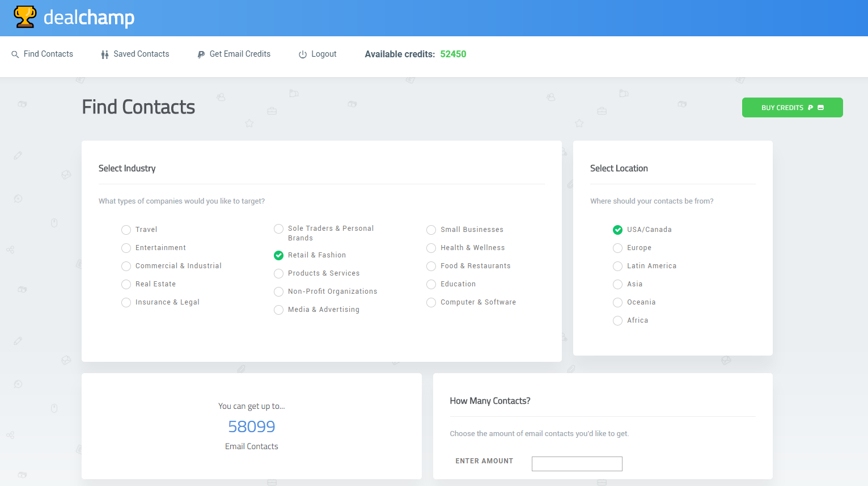Viewport: 868px width, 486px height.
Task: Click the Find Contacts page heading
Action: 138,107
